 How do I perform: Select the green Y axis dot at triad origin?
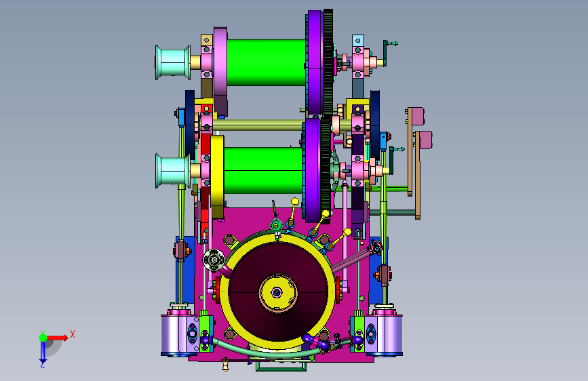click(43, 338)
